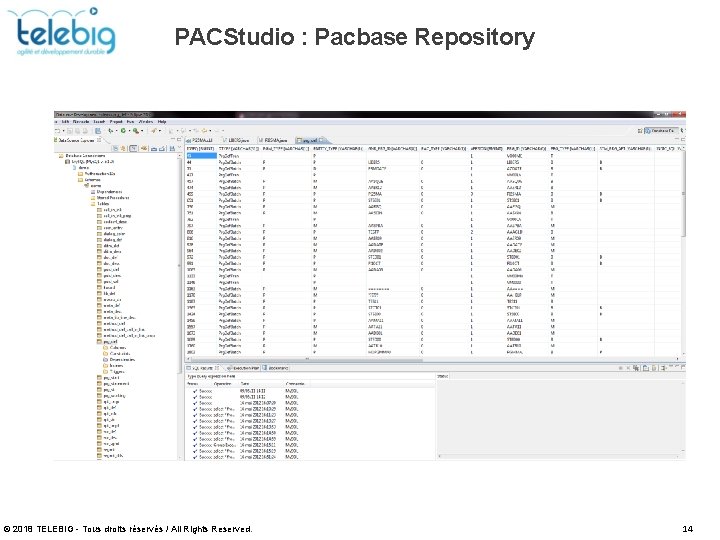
Task: Switch to the Execution Plan tab
Action: pyautogui.click(x=243, y=368)
